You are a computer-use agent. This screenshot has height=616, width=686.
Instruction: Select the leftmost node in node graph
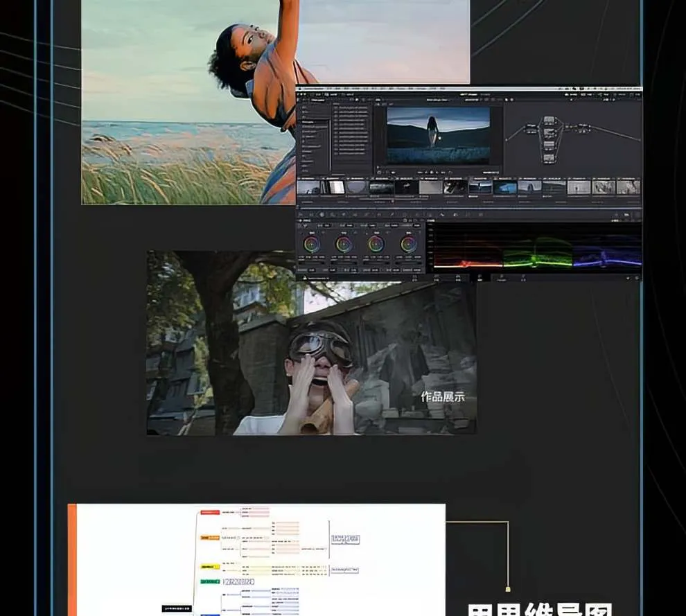coord(530,126)
